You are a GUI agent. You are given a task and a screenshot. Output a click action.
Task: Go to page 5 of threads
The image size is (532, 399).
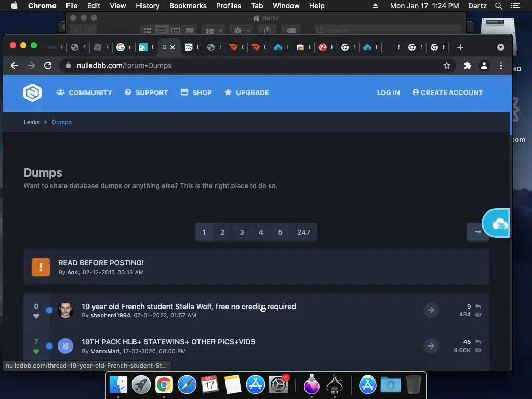tap(280, 232)
